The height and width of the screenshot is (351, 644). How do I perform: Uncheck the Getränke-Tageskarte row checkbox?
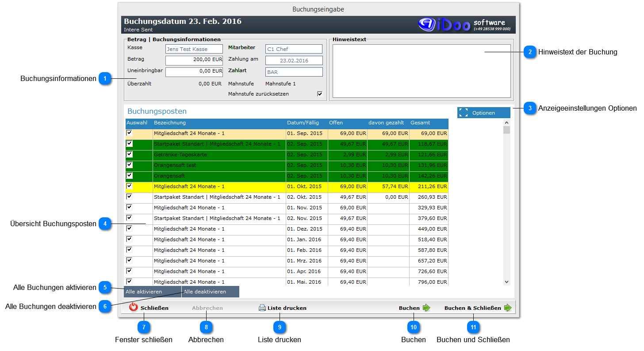point(129,154)
